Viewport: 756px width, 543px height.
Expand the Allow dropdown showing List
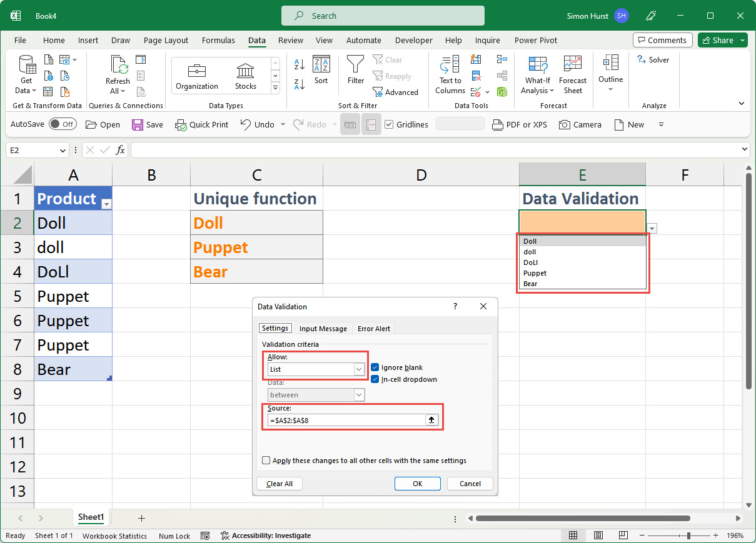coord(359,370)
